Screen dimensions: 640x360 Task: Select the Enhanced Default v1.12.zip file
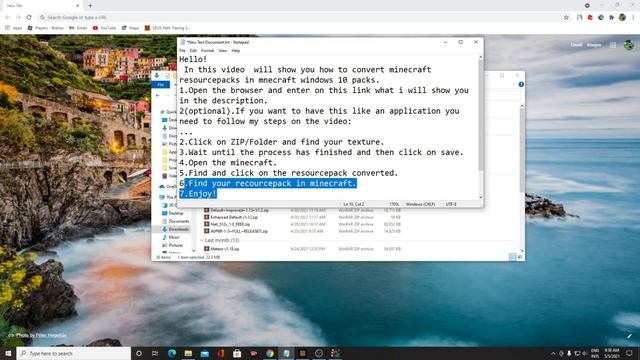pyautogui.click(x=234, y=217)
